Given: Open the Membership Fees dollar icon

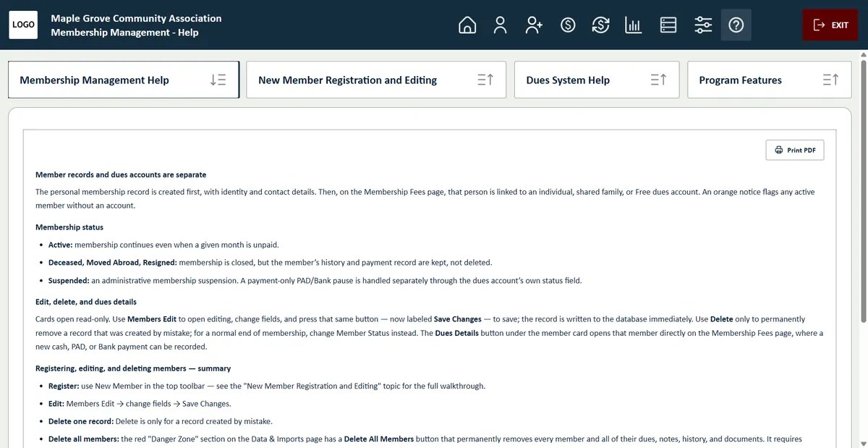Looking at the screenshot, I should tap(568, 25).
